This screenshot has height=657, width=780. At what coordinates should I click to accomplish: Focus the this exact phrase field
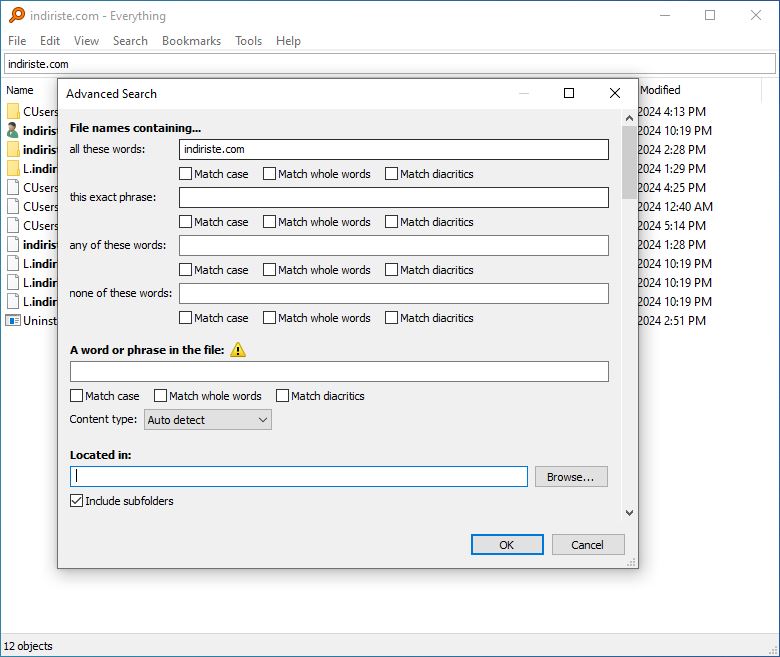[393, 197]
